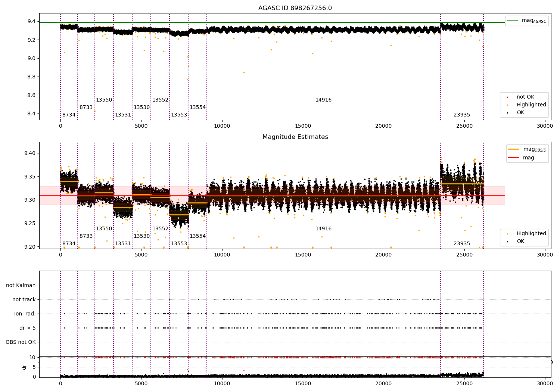The height and width of the screenshot is (392, 560).
Task: Click the green line sample beside mag AGASC
Action: [x=513, y=21]
